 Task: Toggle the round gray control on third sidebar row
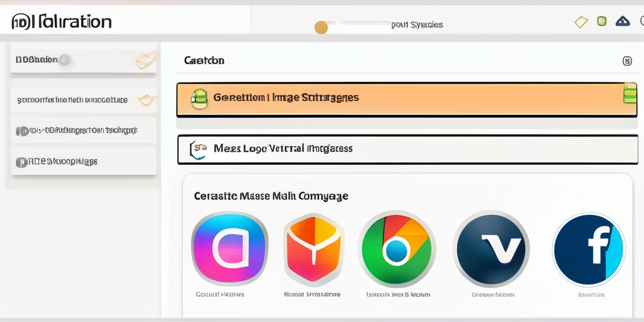pyautogui.click(x=24, y=131)
